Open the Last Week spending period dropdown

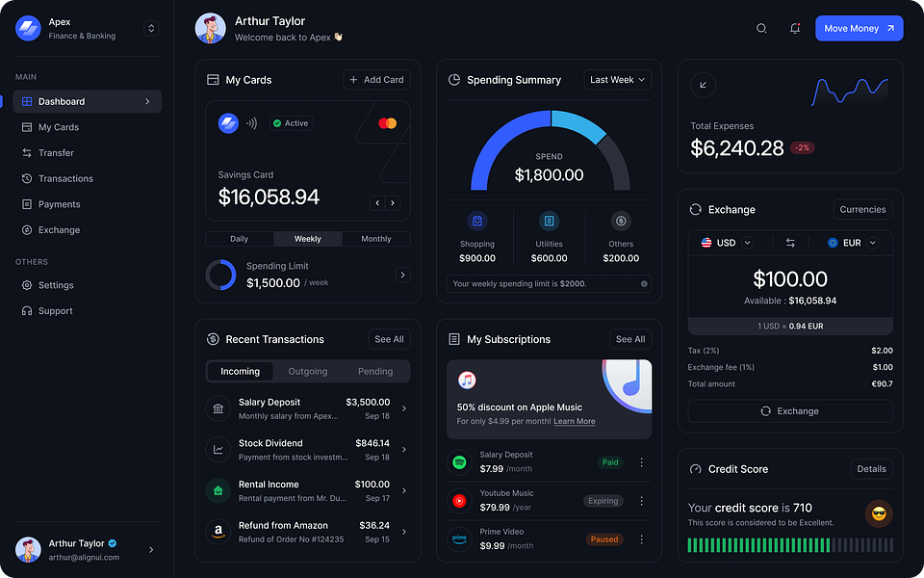(x=616, y=80)
